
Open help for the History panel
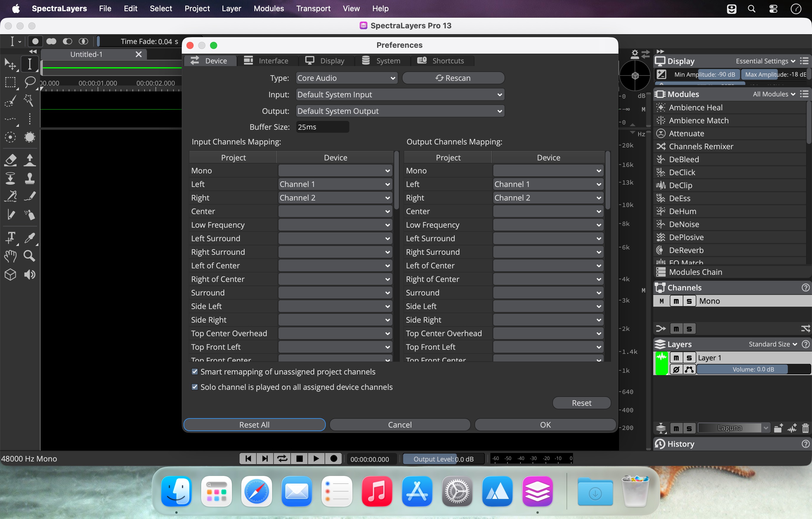point(805,444)
